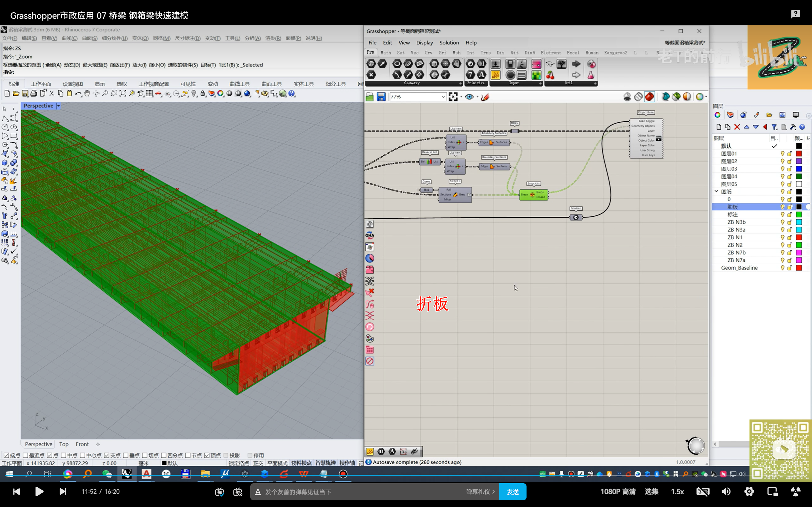
Task: Click the 发送 send button
Action: pyautogui.click(x=512, y=491)
